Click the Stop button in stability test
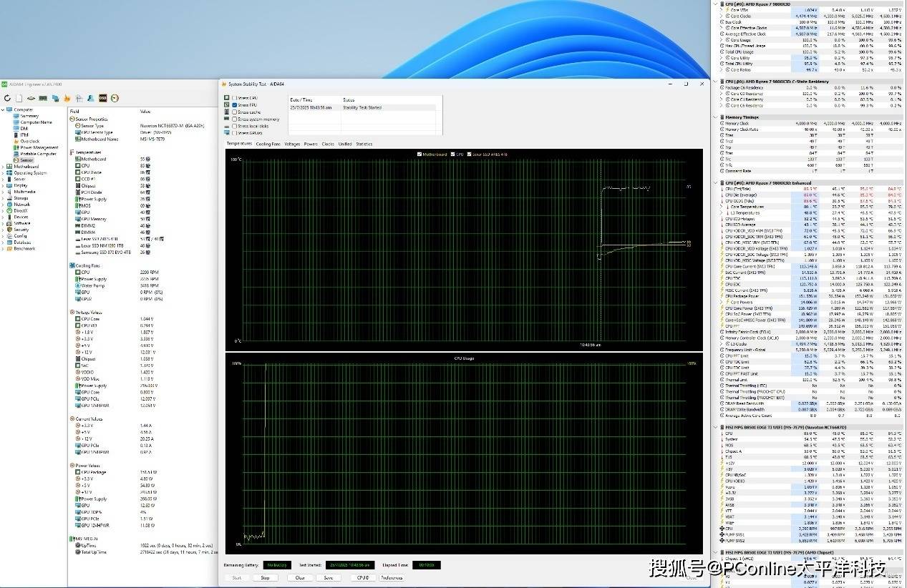907x588 pixels. [x=265, y=578]
